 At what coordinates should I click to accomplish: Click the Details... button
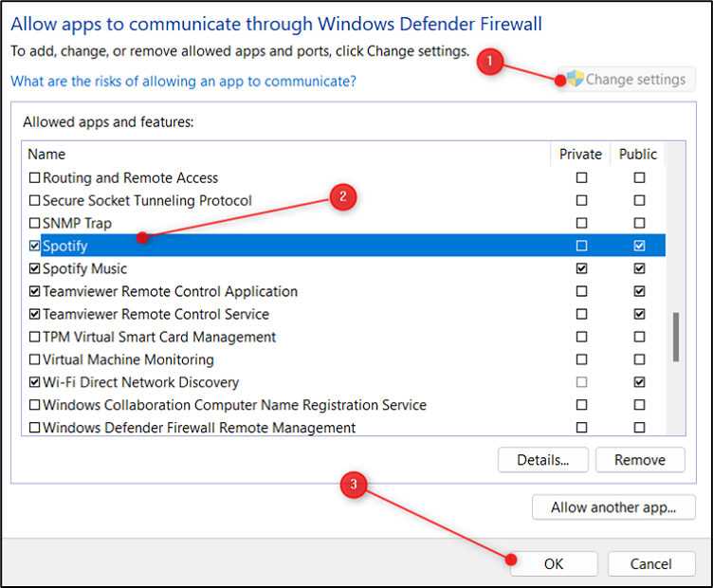[x=543, y=460]
